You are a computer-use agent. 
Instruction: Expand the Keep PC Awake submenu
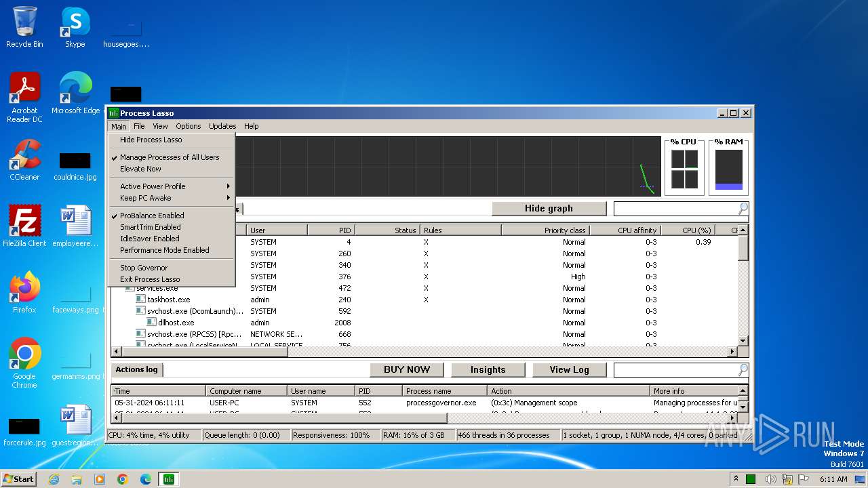172,198
